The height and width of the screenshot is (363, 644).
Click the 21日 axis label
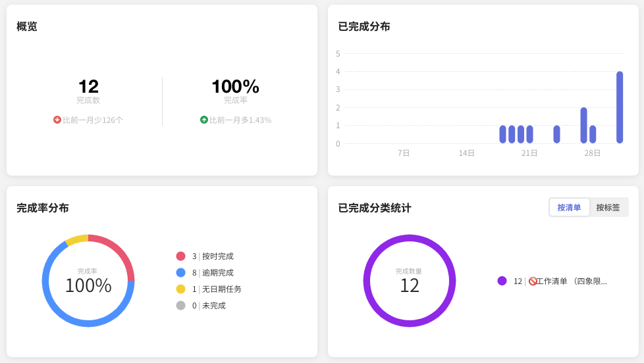[529, 153]
